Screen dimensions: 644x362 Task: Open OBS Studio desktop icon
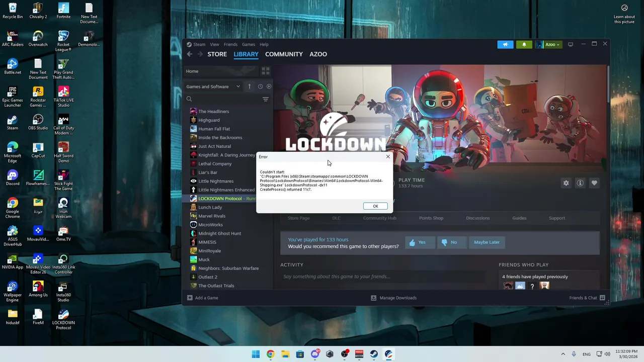coord(38,122)
